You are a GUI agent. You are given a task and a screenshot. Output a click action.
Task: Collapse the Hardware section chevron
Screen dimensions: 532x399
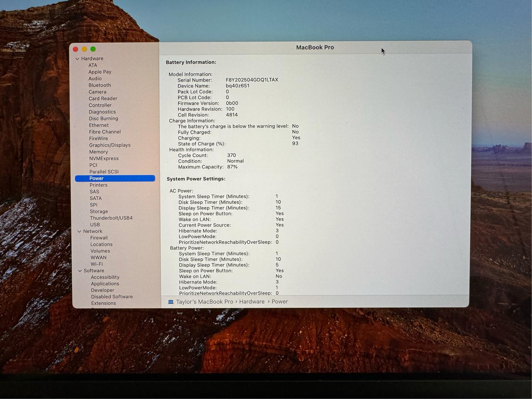click(x=77, y=59)
